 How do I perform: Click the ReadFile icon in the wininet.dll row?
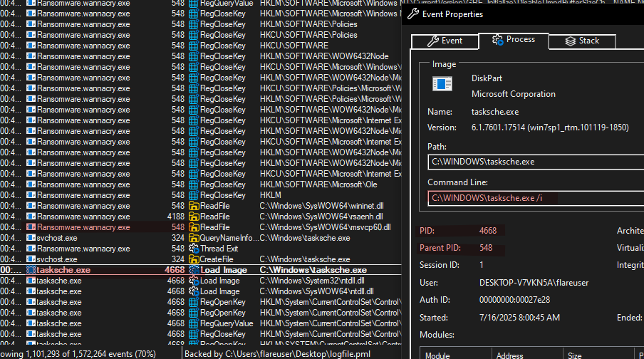click(x=193, y=206)
